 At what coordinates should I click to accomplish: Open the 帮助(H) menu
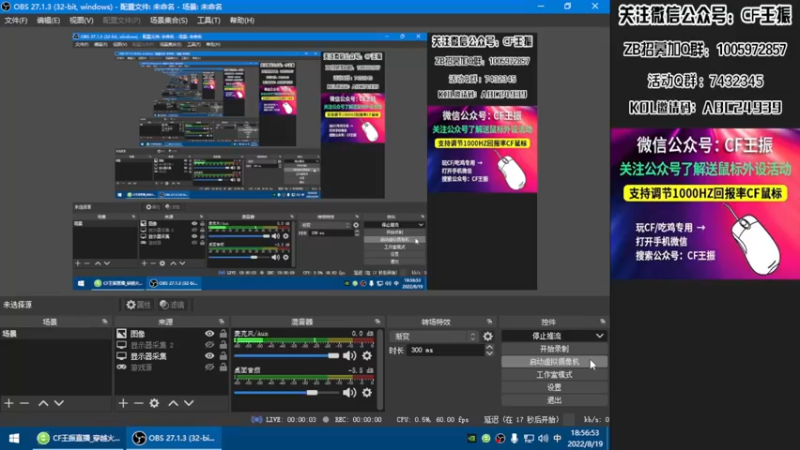coord(242,20)
